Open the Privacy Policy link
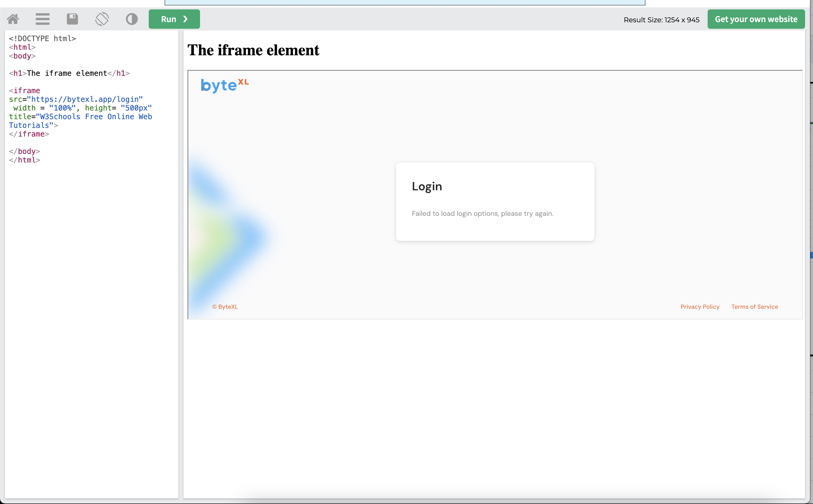This screenshot has width=813, height=504. [700, 307]
